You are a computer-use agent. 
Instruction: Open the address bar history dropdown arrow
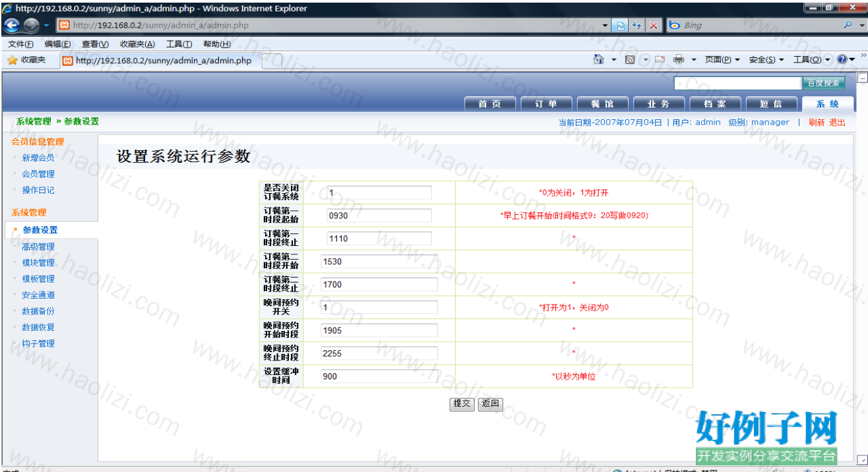606,26
